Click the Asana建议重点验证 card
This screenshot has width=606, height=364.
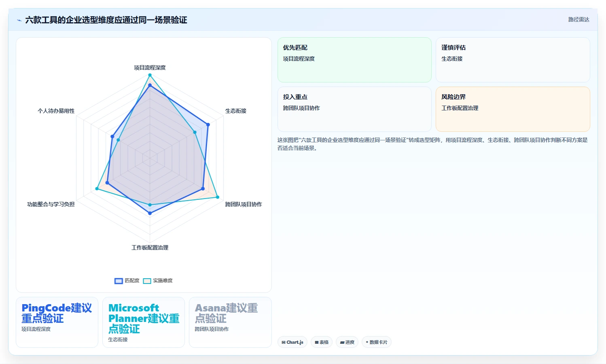[230, 322]
